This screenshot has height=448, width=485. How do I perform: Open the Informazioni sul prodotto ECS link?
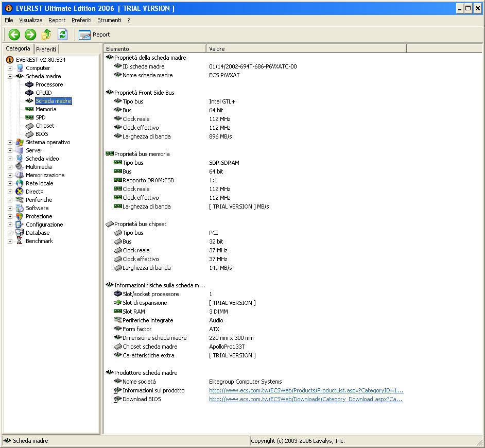click(x=306, y=390)
